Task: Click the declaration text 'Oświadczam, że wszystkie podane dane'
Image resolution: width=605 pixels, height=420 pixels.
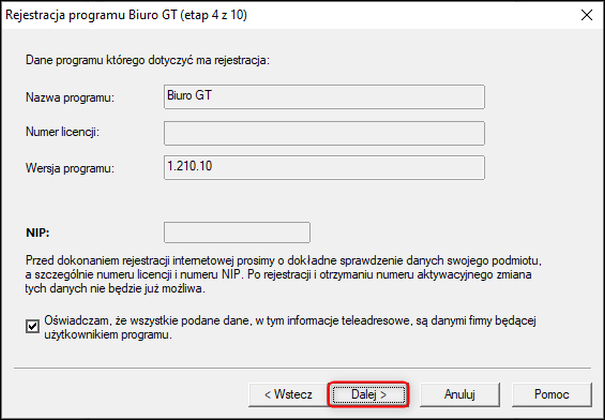Action: pyautogui.click(x=290, y=327)
